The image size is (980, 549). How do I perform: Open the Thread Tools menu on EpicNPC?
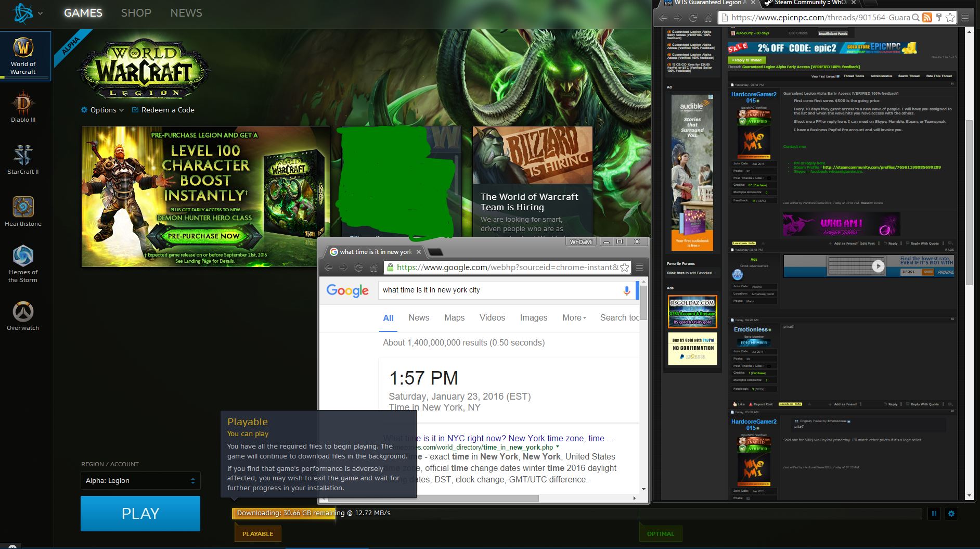[854, 76]
